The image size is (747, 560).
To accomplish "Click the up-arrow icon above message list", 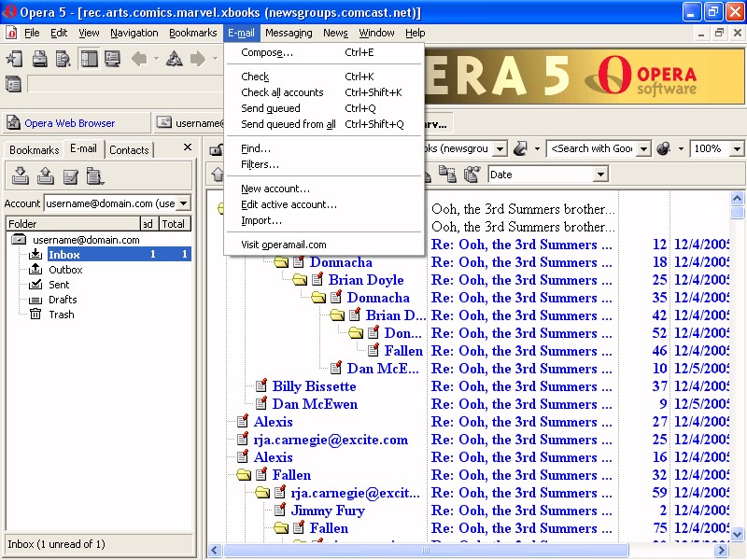I will 218,175.
